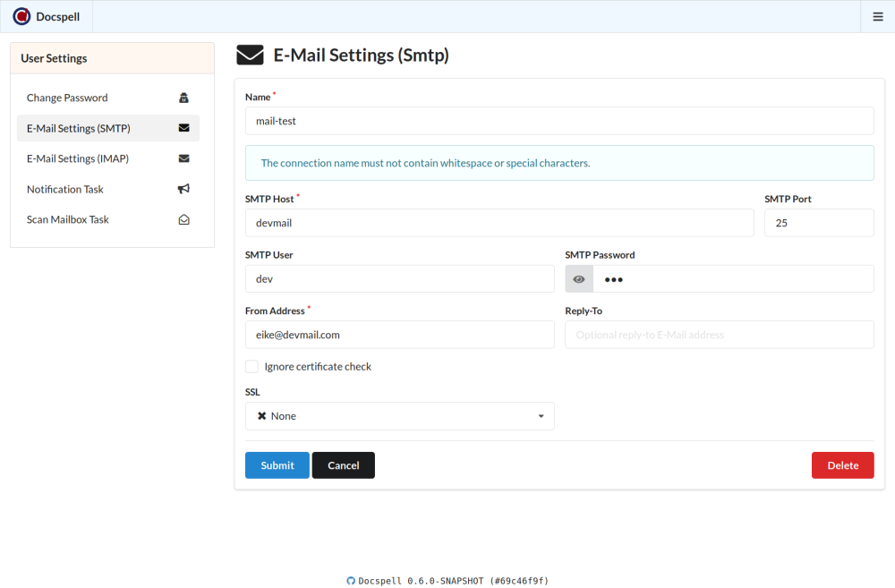The width and height of the screenshot is (895, 588).
Task: Click the Scan Mailbox Task open-envelope icon
Action: point(183,219)
